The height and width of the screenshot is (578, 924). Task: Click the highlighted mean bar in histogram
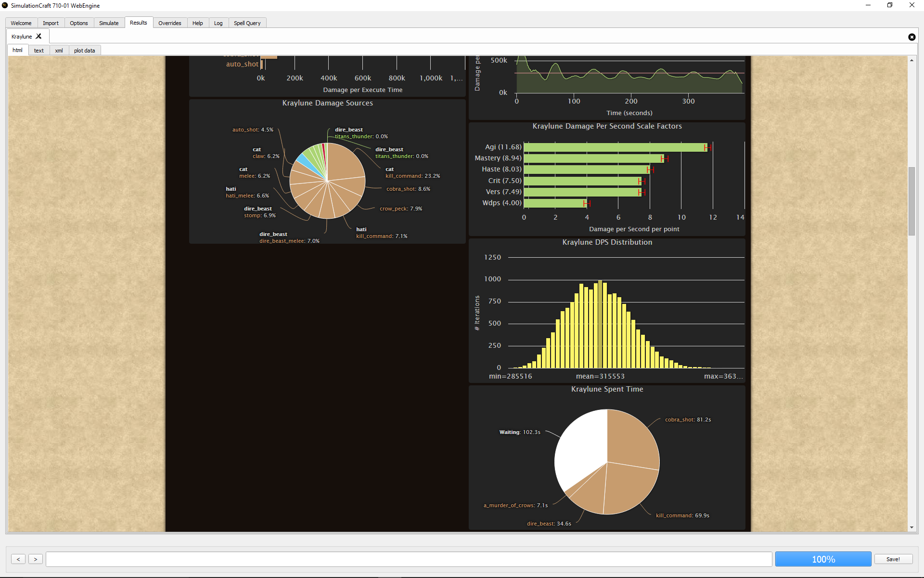pos(600,324)
